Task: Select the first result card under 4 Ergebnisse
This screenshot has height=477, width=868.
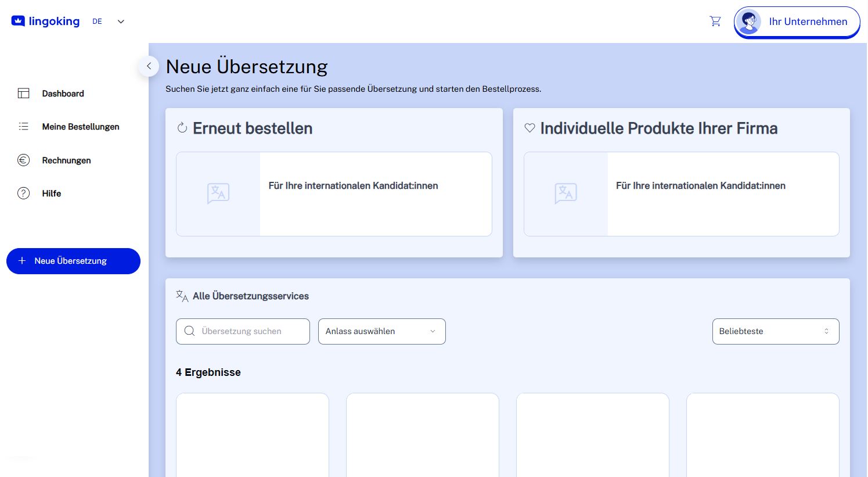Action: click(253, 435)
